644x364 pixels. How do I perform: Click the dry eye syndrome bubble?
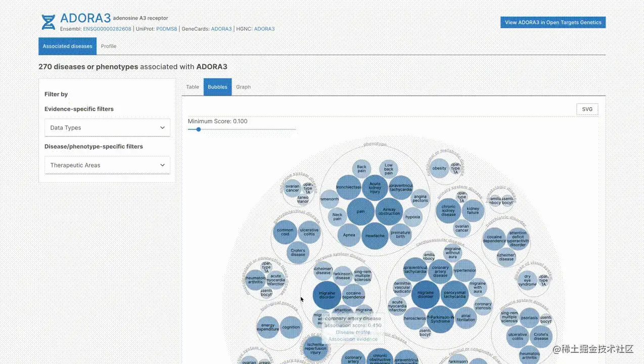[x=527, y=280]
